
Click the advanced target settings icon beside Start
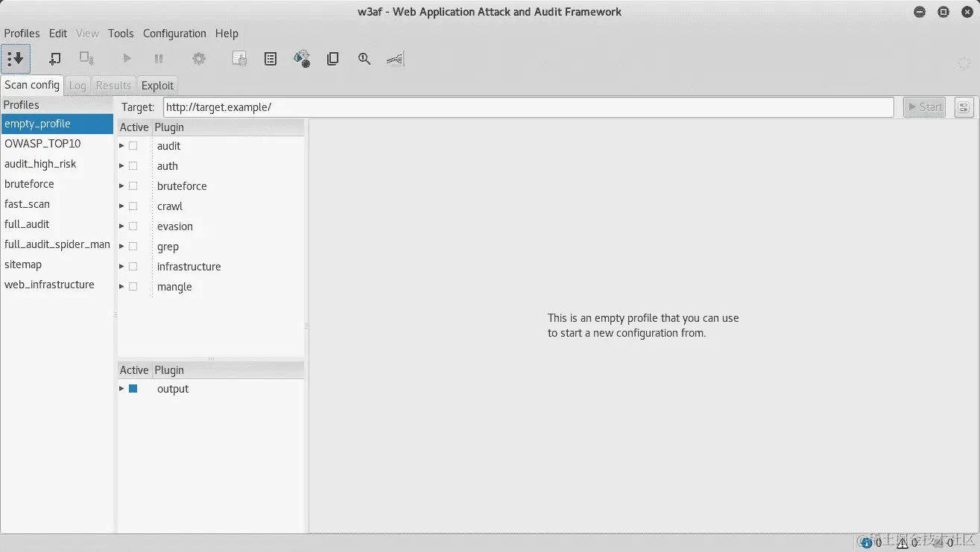pyautogui.click(x=964, y=107)
